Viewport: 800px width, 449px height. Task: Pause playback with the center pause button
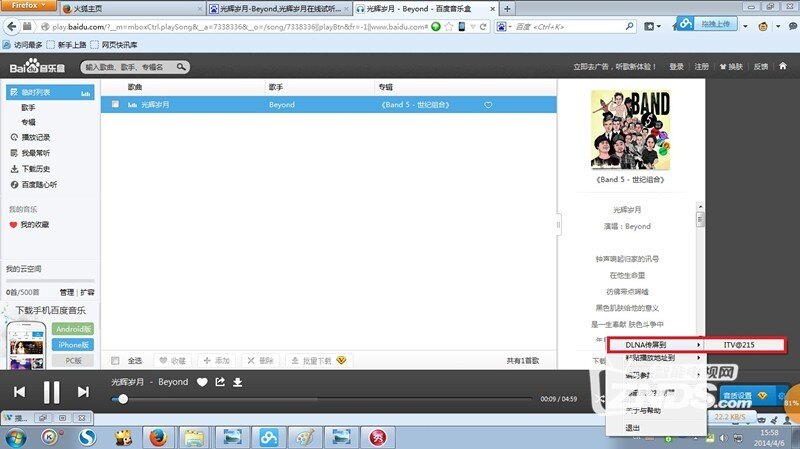(52, 392)
